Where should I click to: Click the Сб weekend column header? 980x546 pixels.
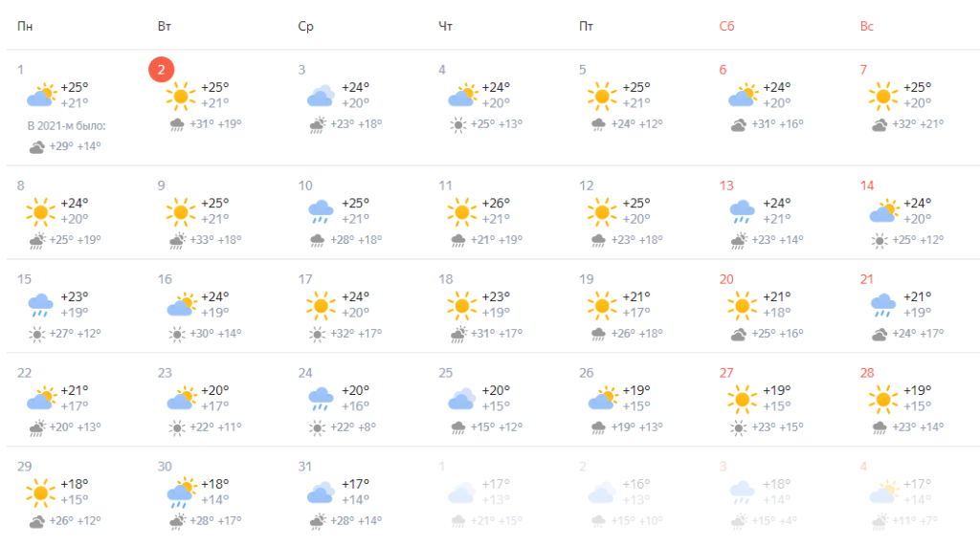[726, 26]
